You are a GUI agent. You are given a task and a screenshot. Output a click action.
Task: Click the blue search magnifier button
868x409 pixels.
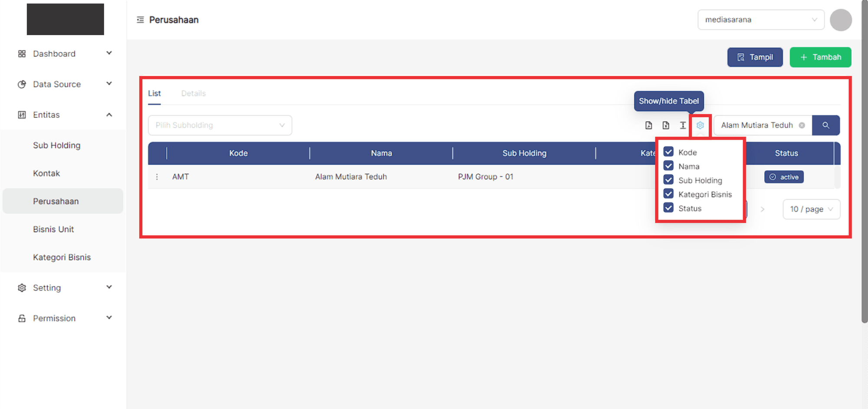click(x=825, y=125)
